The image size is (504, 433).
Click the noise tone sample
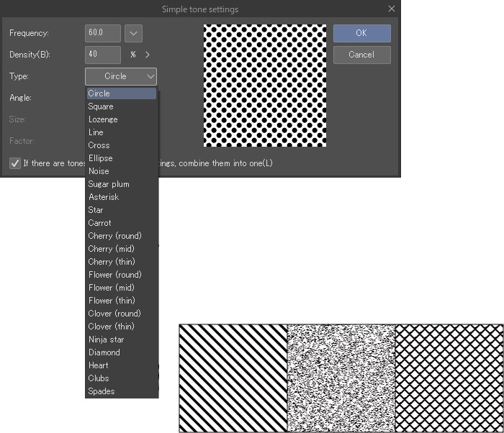tap(341, 378)
